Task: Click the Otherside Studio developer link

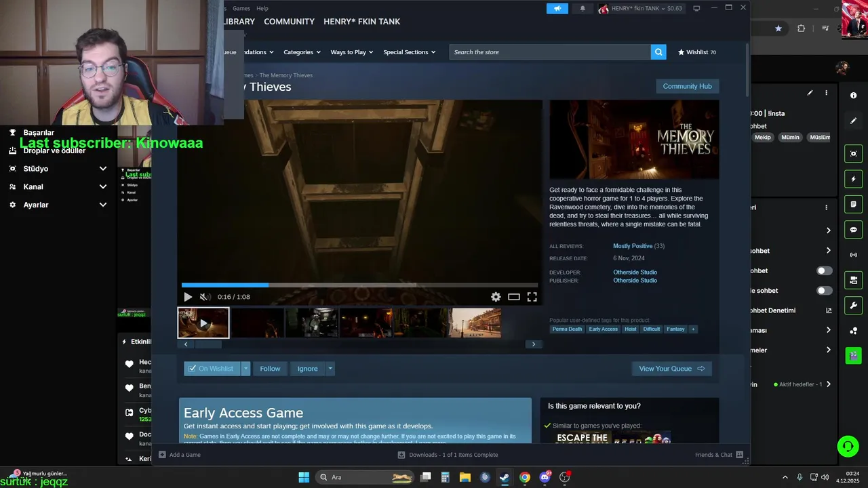Action: click(x=635, y=272)
